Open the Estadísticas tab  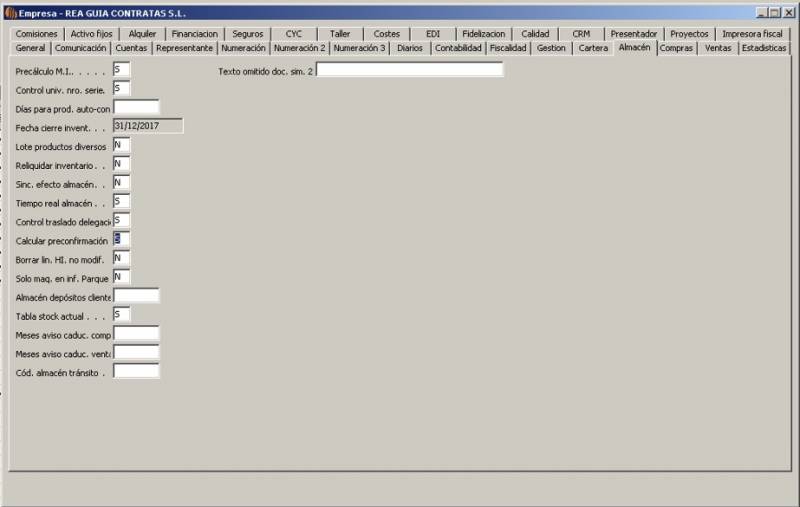click(x=764, y=47)
